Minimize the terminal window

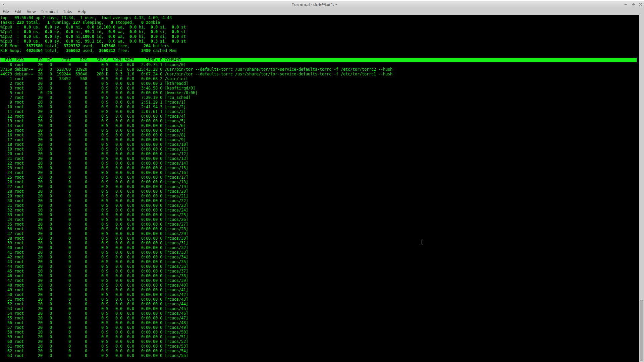tap(626, 4)
